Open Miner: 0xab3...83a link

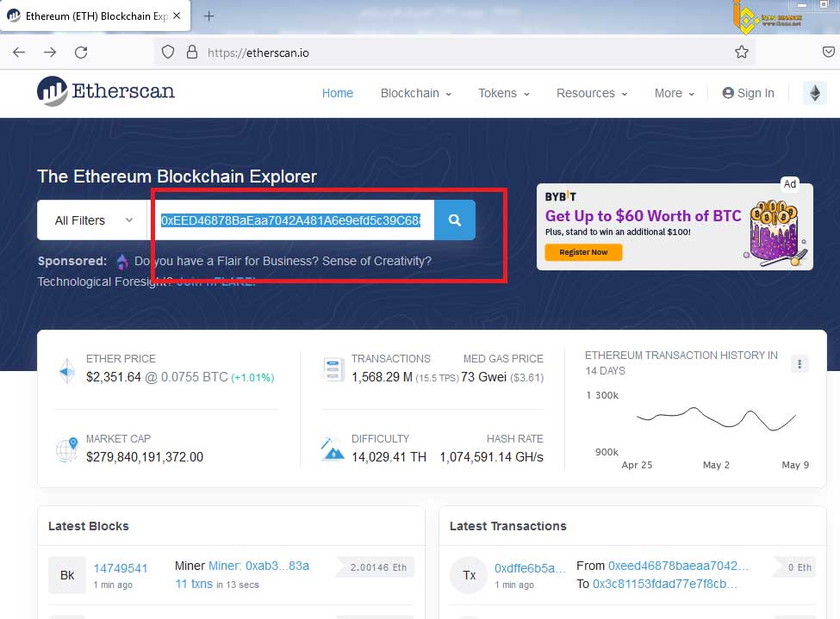(x=258, y=566)
